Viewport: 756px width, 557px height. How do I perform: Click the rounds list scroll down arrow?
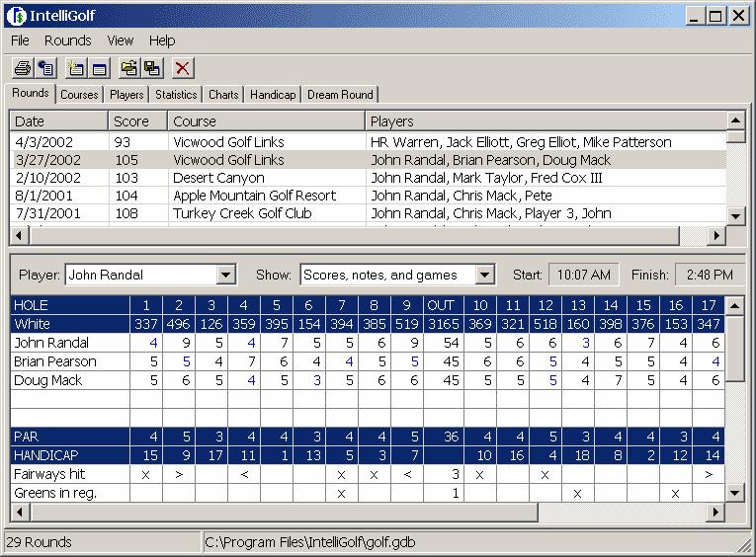(x=736, y=216)
